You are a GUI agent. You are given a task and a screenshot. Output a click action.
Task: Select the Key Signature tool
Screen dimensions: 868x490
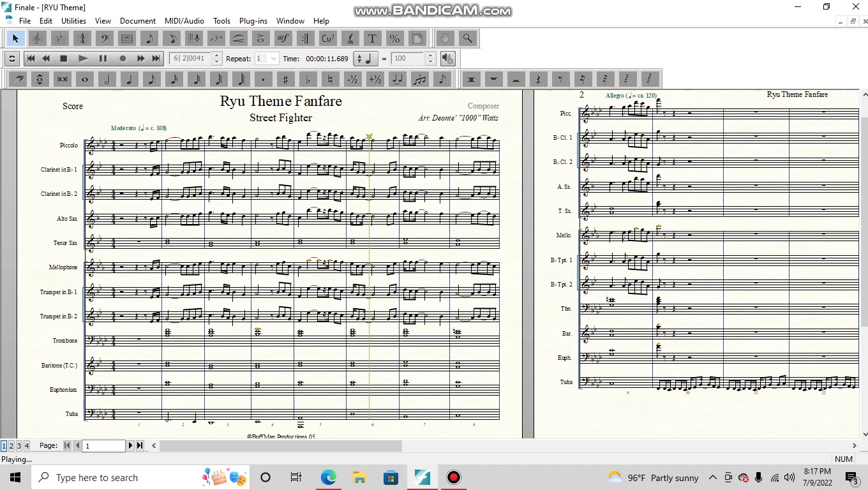[59, 39]
